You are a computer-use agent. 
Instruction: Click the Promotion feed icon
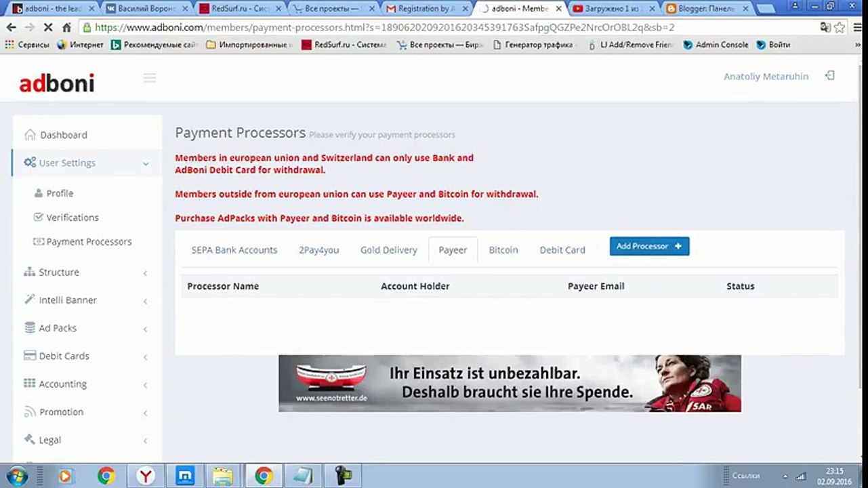point(30,411)
